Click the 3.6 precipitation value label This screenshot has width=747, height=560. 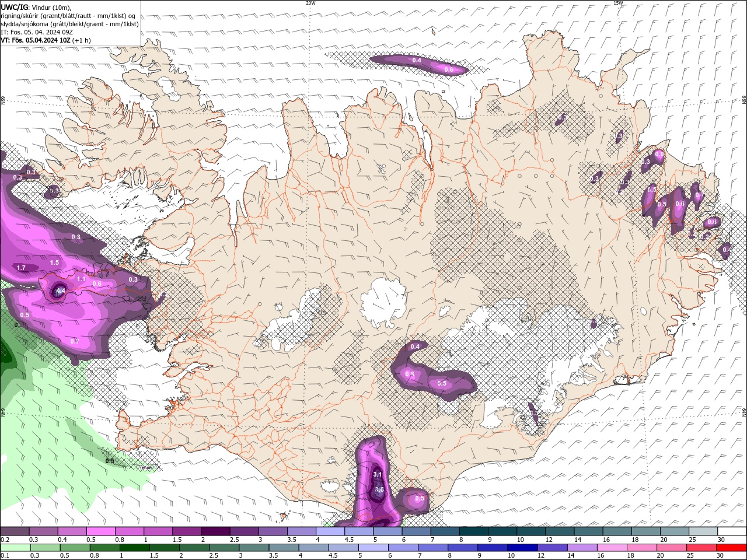[379, 489]
